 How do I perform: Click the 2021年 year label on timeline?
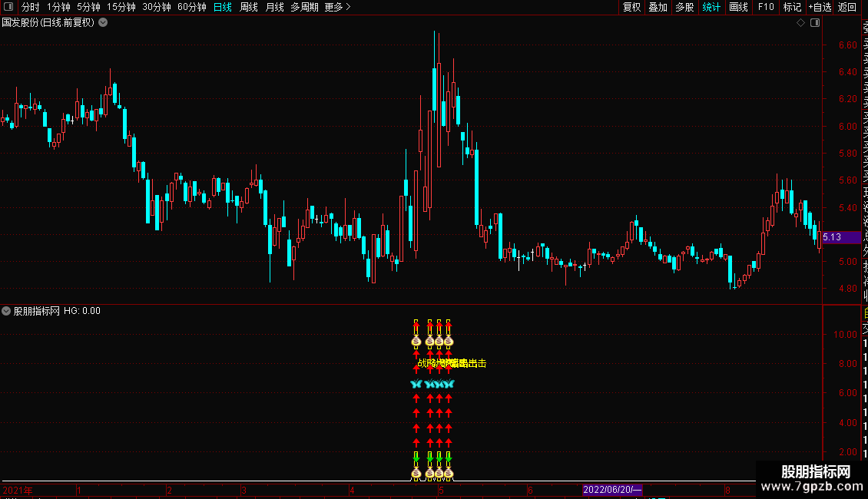pyautogui.click(x=18, y=490)
